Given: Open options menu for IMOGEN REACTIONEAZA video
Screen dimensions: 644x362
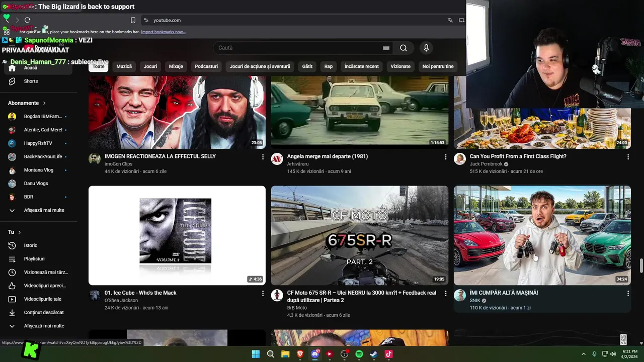Looking at the screenshot, I should [263, 157].
